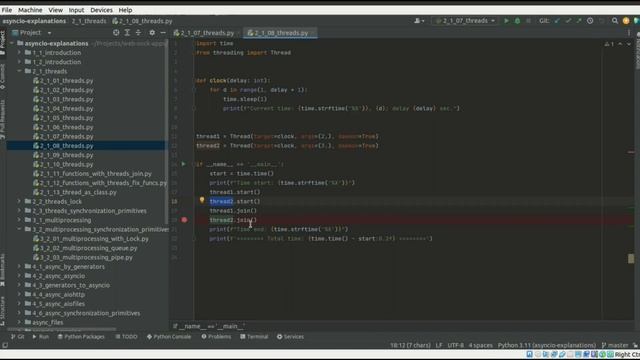640x360 pixels.
Task: Show Git history clock icon
Action: point(590,21)
